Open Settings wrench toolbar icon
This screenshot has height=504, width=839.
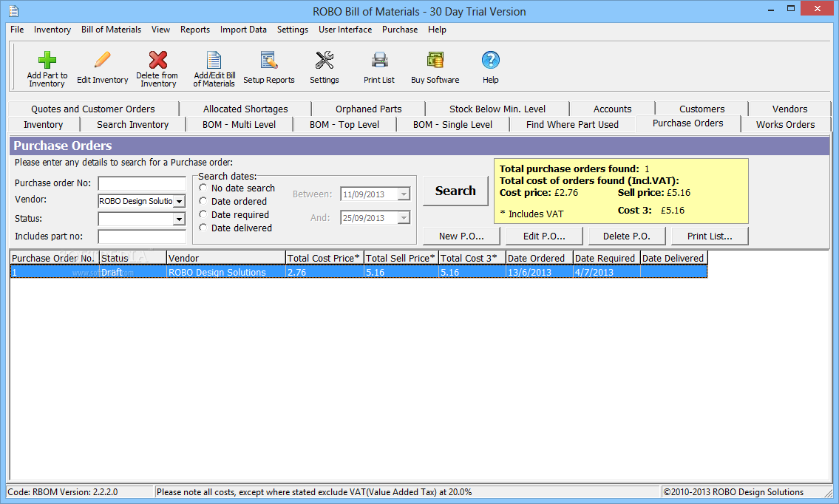325,60
